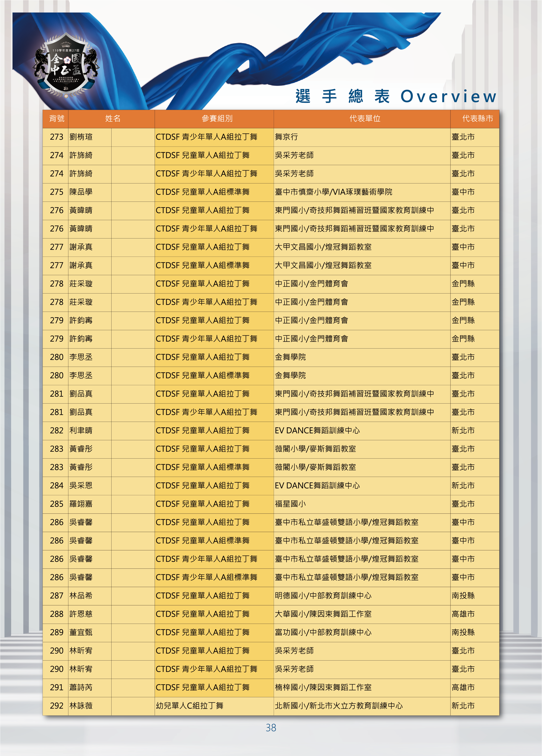Click 新北市 in row 282
Image resolution: width=542 pixels, height=756 pixels.
[x=463, y=430]
